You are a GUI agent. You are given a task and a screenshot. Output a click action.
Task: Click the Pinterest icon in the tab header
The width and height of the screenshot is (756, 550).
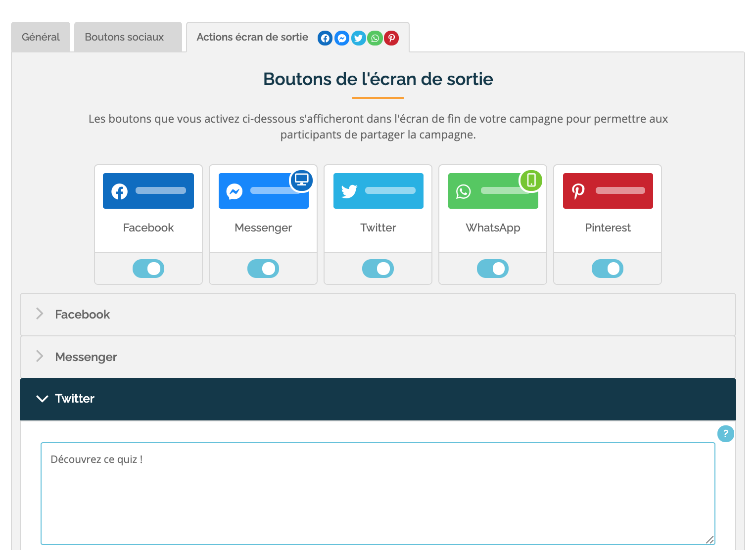[x=391, y=38]
